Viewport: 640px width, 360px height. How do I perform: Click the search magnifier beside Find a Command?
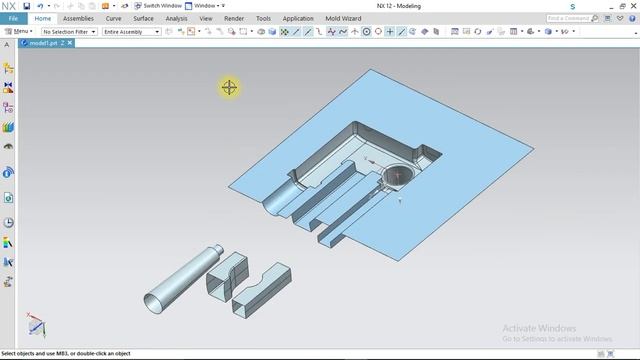(x=595, y=18)
